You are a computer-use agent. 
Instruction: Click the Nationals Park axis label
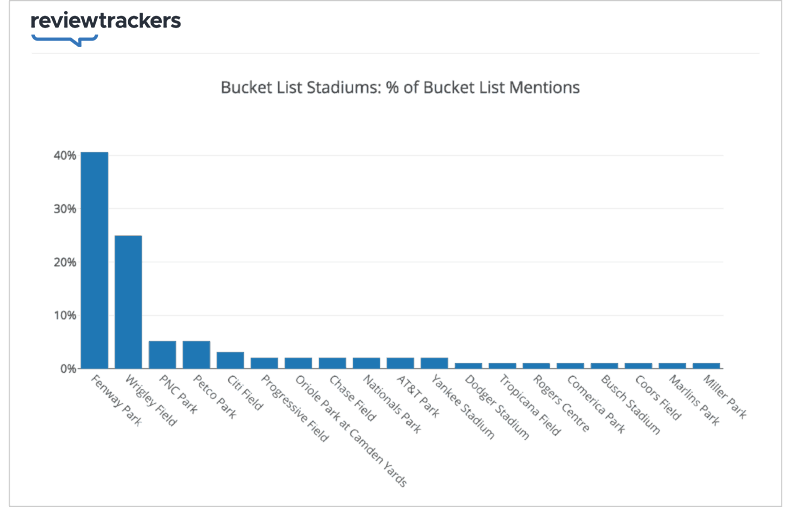pyautogui.click(x=392, y=404)
